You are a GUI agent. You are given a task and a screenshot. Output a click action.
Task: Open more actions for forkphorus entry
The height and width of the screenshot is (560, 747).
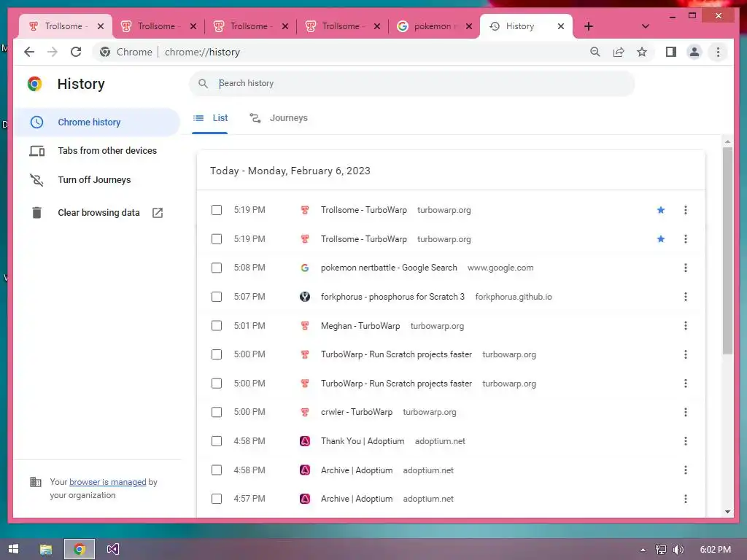tap(686, 297)
